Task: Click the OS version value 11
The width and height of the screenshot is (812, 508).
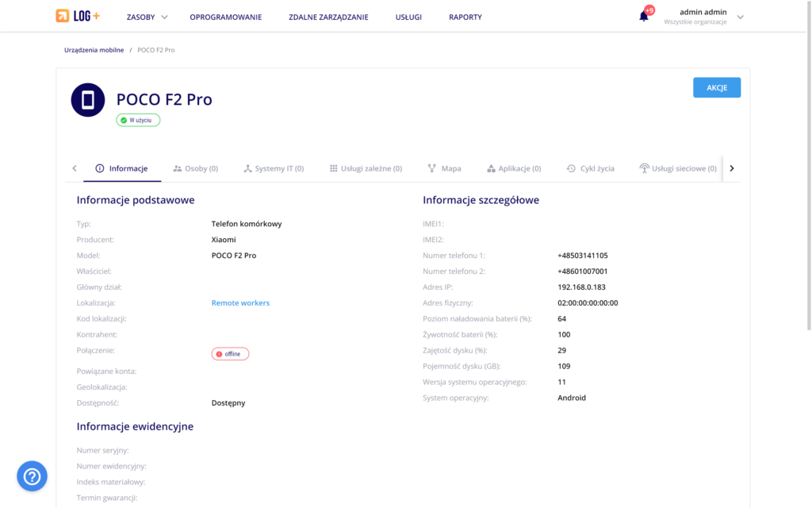Action: click(x=562, y=382)
